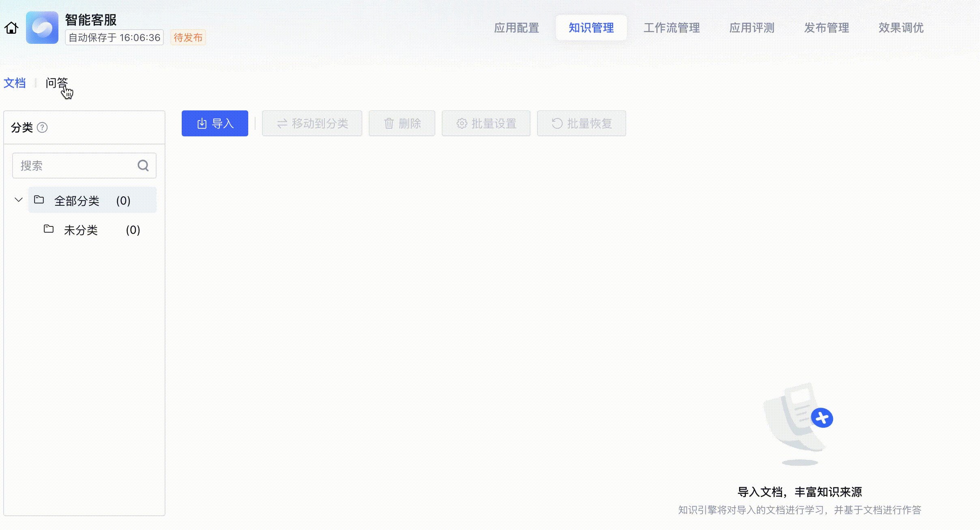Click the 全部分类 folder icon

click(39, 200)
